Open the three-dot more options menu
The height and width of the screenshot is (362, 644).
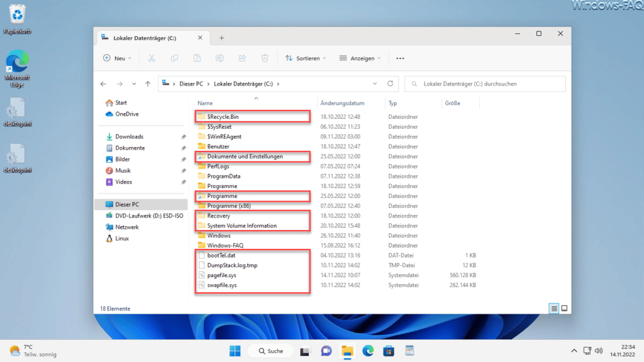pyautogui.click(x=400, y=58)
